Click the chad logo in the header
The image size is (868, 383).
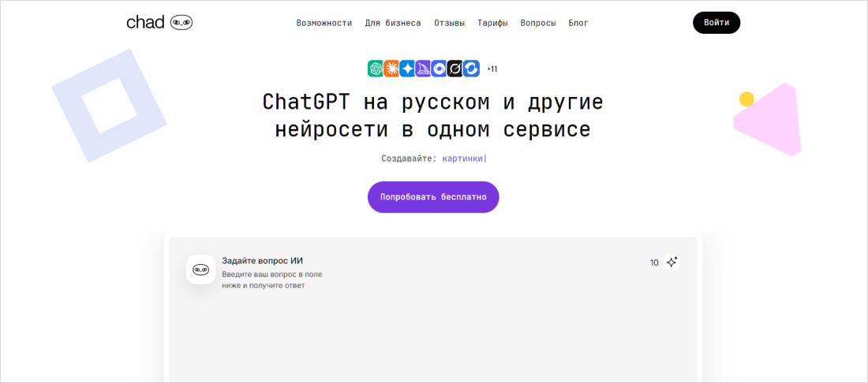(x=159, y=23)
